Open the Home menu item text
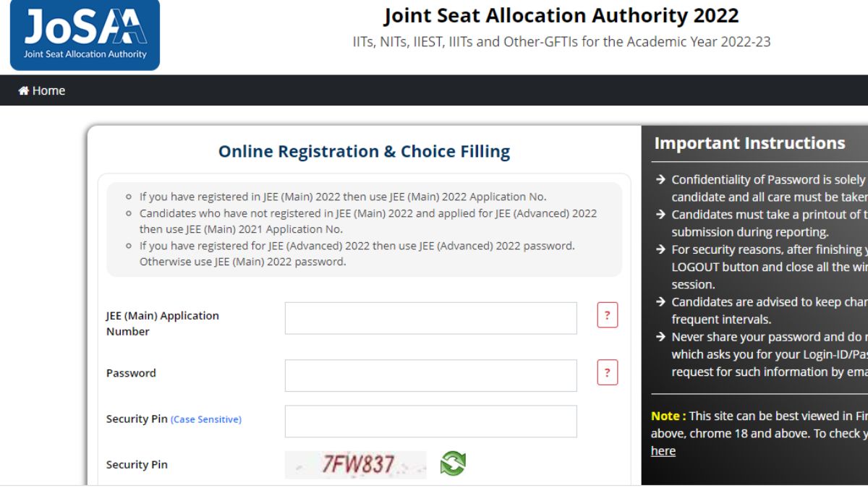The width and height of the screenshot is (868, 488). [x=48, y=90]
